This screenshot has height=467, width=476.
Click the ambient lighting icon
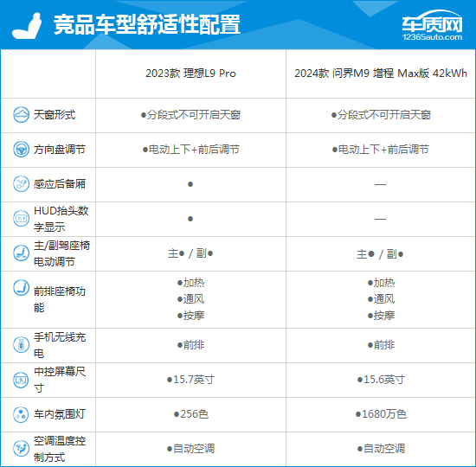(x=21, y=414)
